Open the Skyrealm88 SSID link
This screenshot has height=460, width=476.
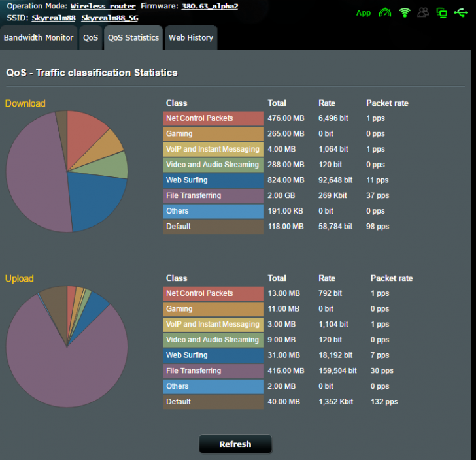tap(54, 18)
